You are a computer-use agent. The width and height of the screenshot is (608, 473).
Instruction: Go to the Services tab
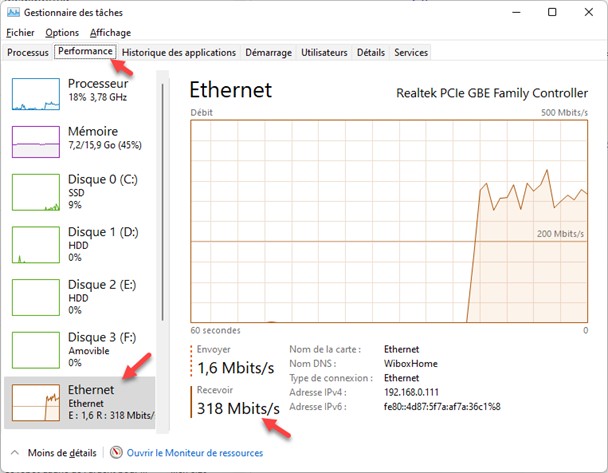tap(411, 52)
